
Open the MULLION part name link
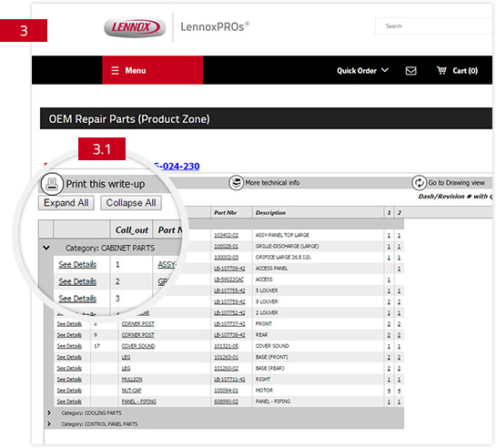132,379
